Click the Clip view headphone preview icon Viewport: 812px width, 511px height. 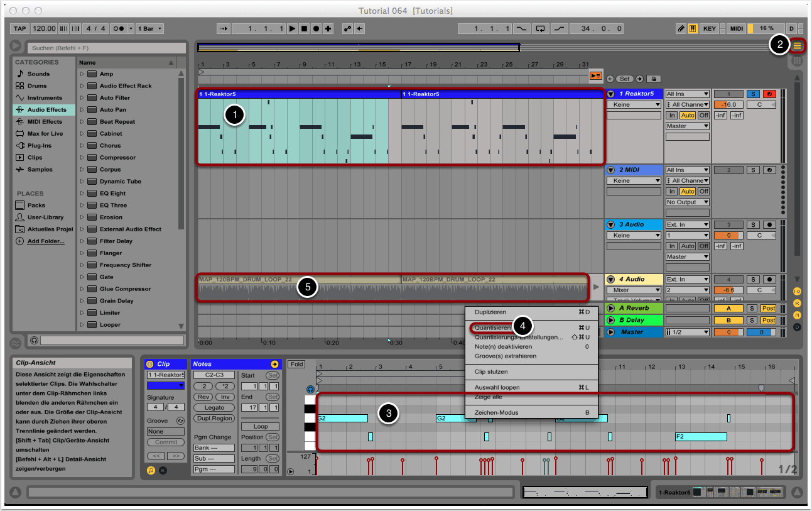[x=310, y=390]
